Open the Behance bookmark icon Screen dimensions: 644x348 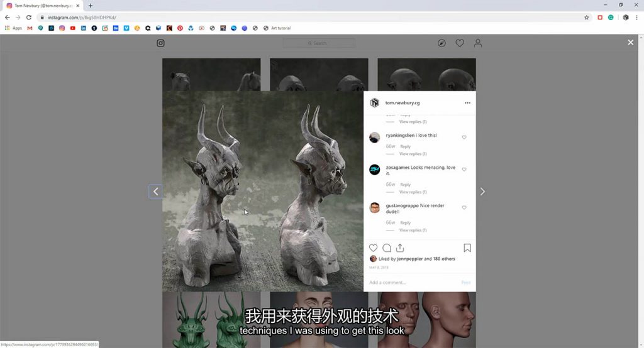[x=116, y=28]
